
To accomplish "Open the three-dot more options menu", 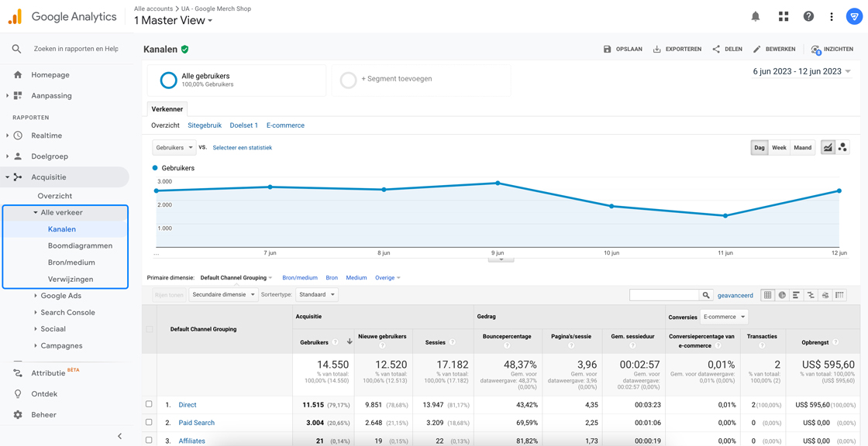I will (x=832, y=16).
